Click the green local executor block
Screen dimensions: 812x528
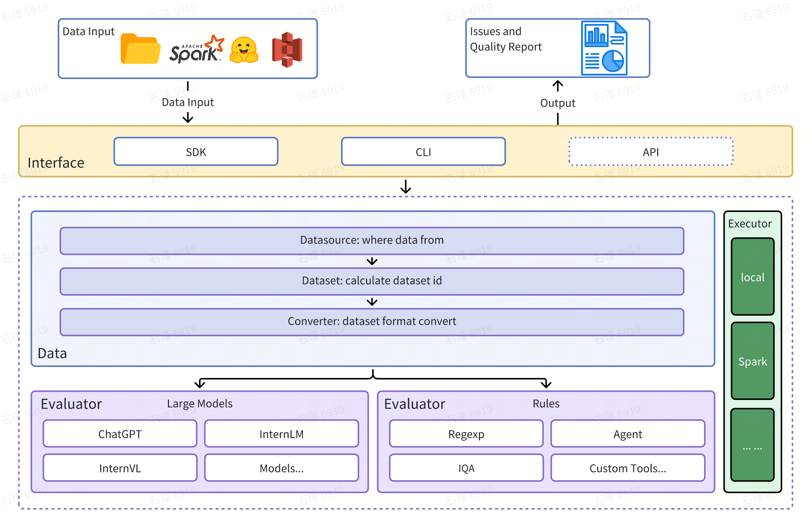pyautogui.click(x=752, y=277)
